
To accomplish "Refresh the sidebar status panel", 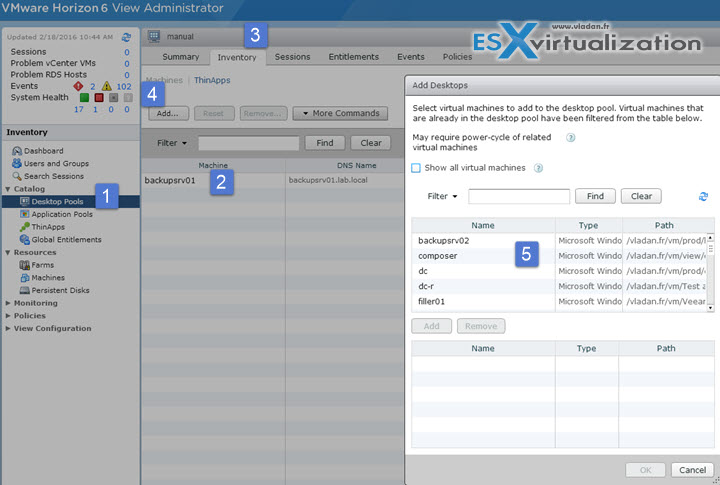I will (x=126, y=37).
